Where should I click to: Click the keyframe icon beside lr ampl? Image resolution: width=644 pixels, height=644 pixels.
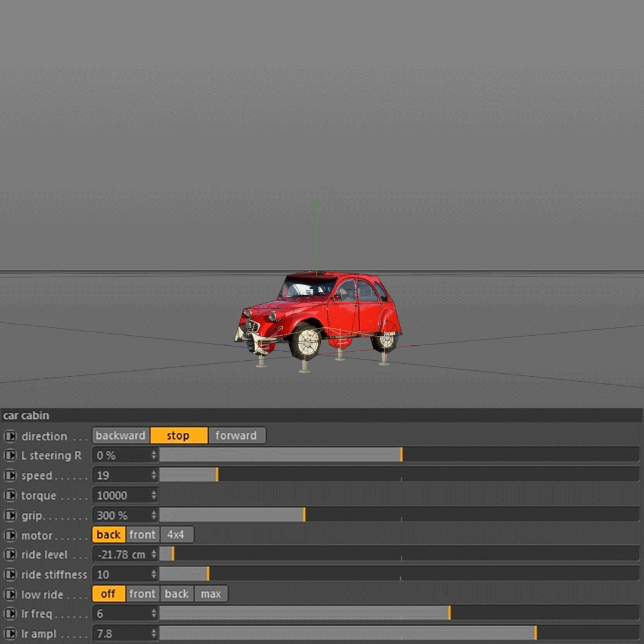click(10, 634)
